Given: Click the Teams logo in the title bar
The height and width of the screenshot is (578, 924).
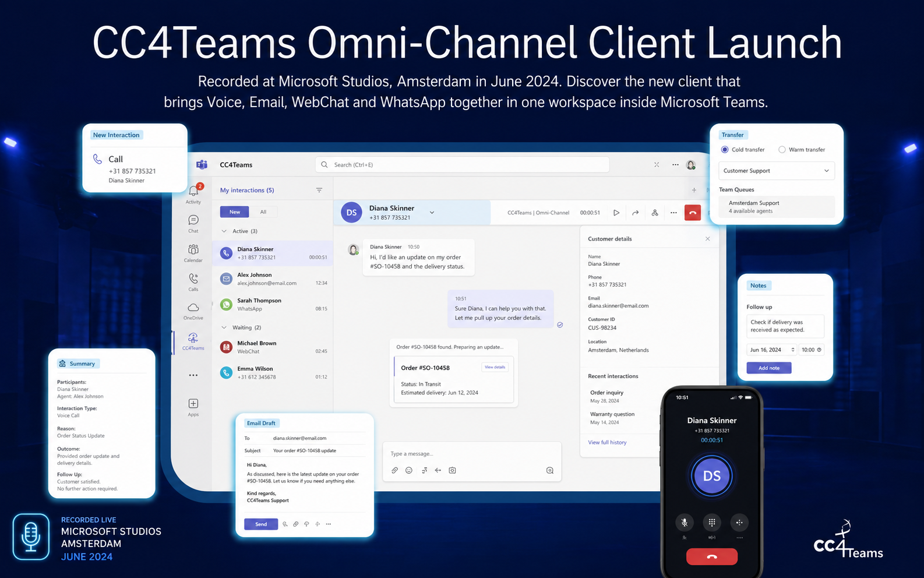Looking at the screenshot, I should click(202, 165).
